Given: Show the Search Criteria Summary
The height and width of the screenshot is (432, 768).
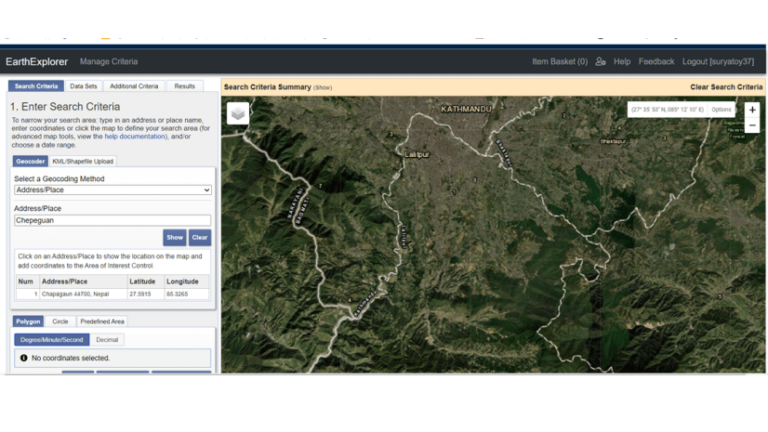Looking at the screenshot, I should [x=323, y=88].
